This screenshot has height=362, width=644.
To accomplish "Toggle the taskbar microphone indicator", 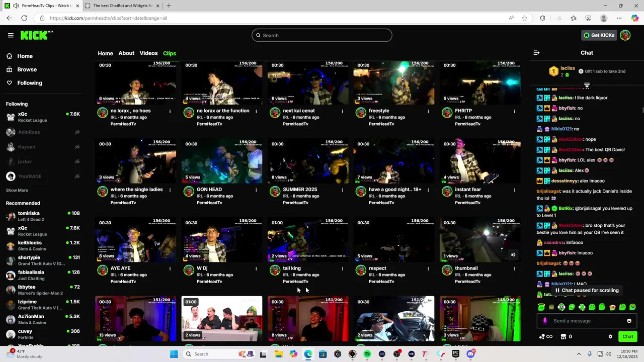I will coord(590,354).
